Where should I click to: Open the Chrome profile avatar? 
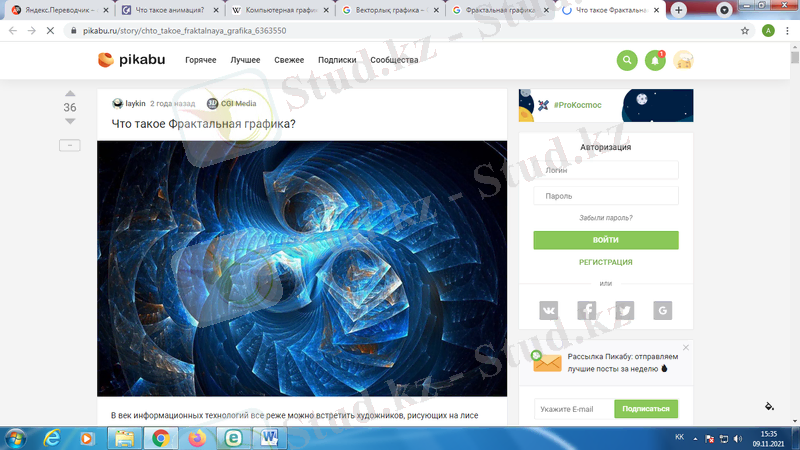(768, 31)
